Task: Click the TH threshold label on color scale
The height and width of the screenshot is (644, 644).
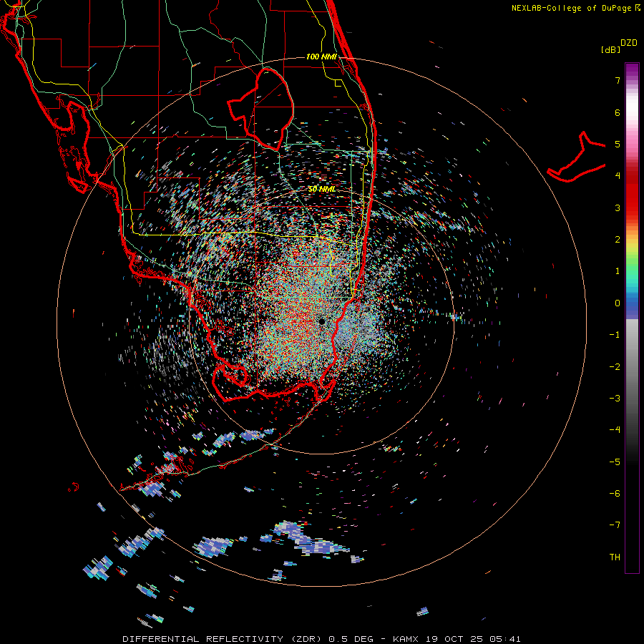Action: pos(615,557)
